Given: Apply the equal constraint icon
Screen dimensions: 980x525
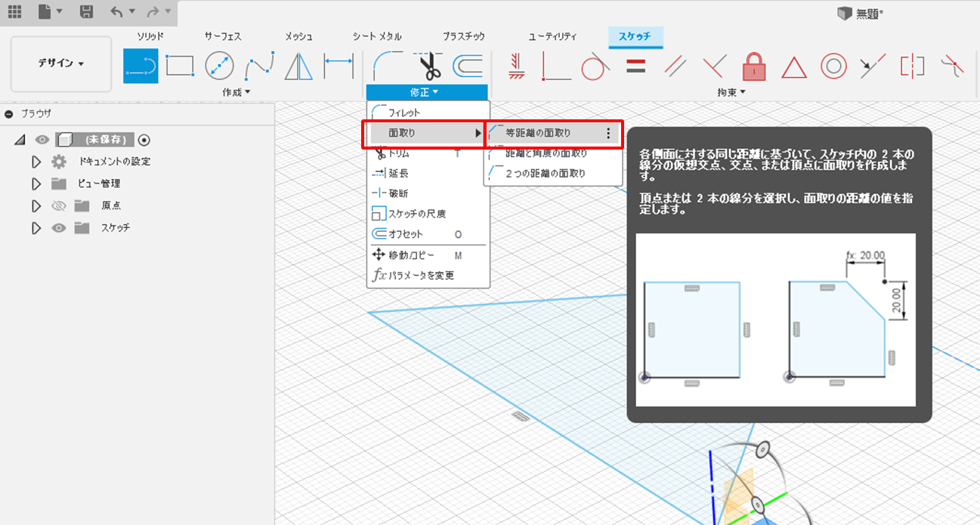Looking at the screenshot, I should (x=636, y=66).
